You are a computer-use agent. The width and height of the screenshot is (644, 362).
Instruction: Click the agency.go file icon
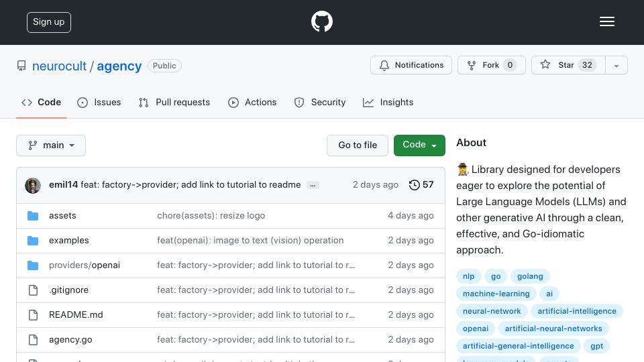pyautogui.click(x=33, y=340)
